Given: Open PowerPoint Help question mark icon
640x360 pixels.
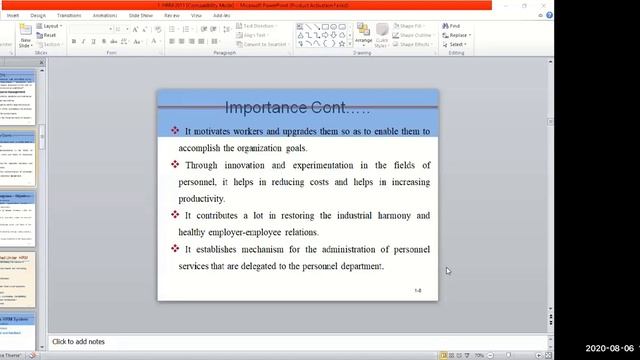Looking at the screenshot, I should 549,15.
